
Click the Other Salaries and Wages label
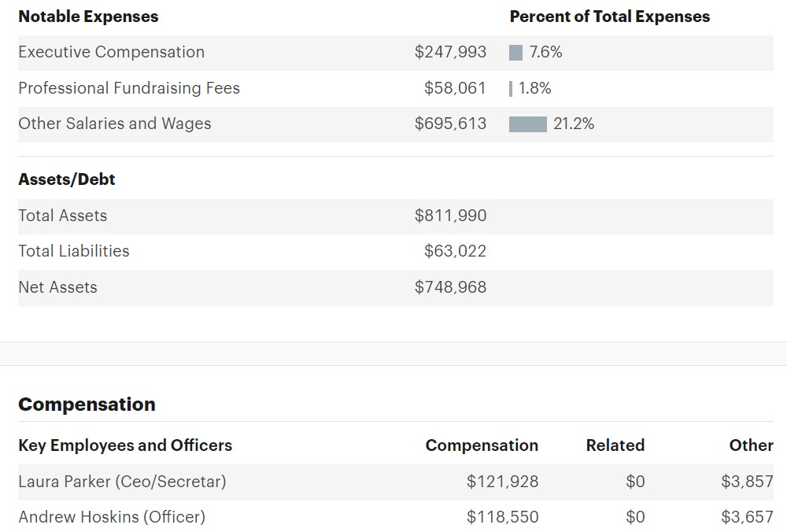tap(115, 124)
